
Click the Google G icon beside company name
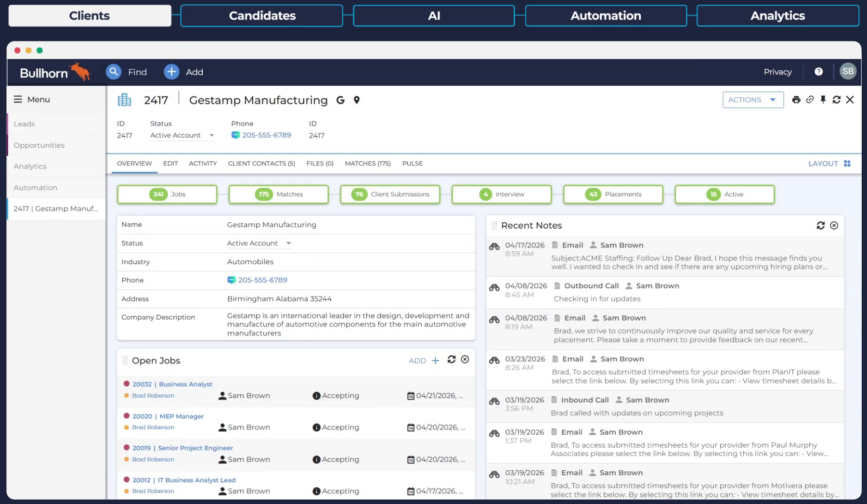point(340,100)
